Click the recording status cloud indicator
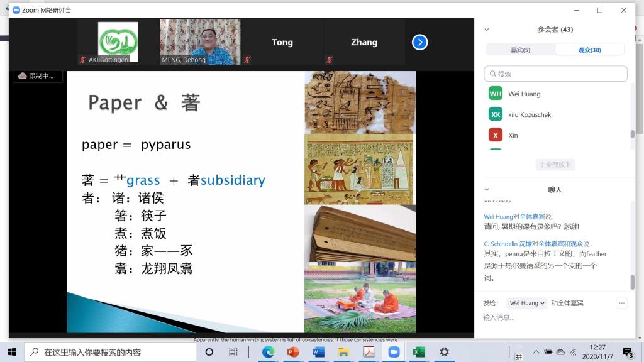 [37, 76]
